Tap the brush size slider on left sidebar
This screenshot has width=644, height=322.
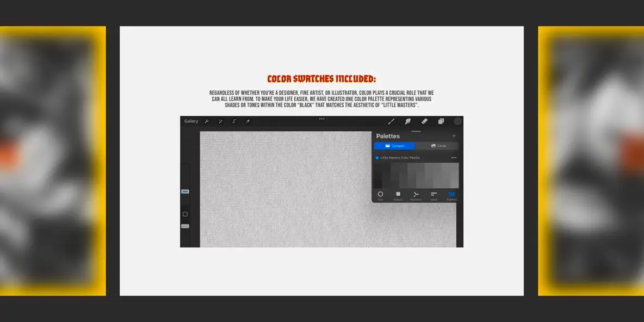(185, 191)
